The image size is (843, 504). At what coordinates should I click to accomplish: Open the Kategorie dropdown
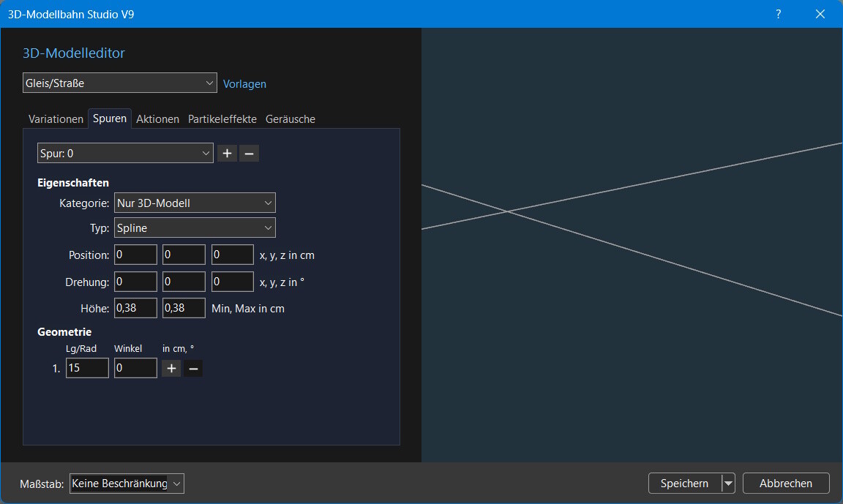click(195, 203)
